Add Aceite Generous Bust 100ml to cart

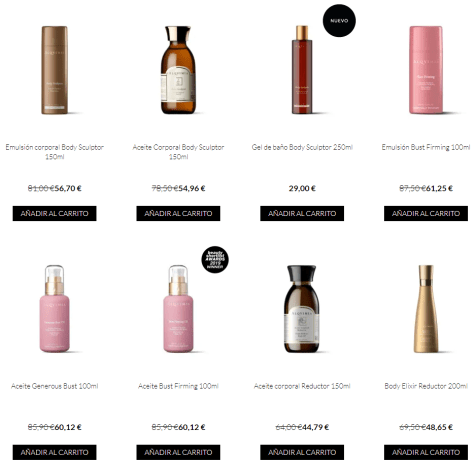[x=55, y=452]
